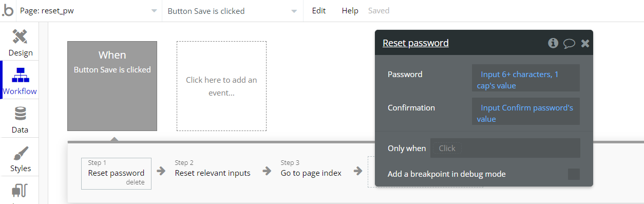Click the info icon in Reset password panel
This screenshot has height=204, width=644.
(x=553, y=43)
